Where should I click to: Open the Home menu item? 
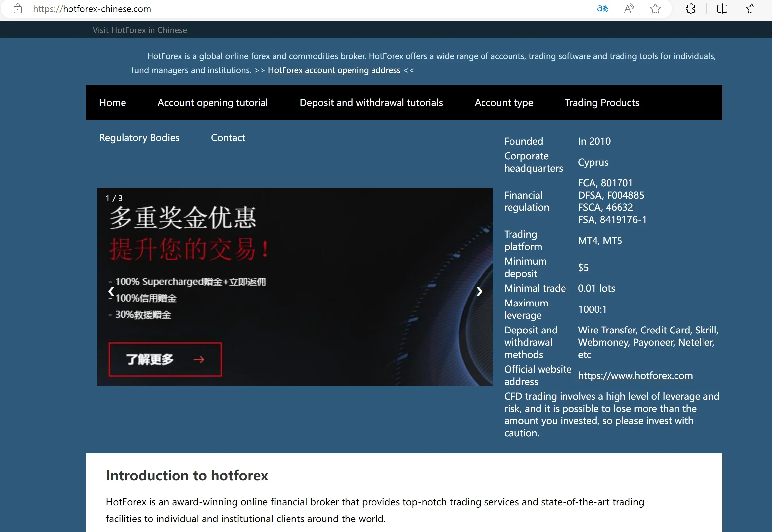pyautogui.click(x=112, y=103)
